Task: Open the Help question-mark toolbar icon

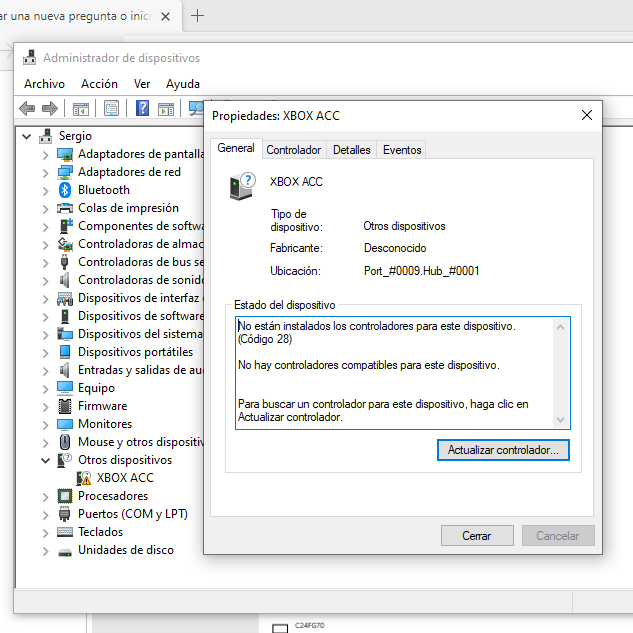Action: 142,108
